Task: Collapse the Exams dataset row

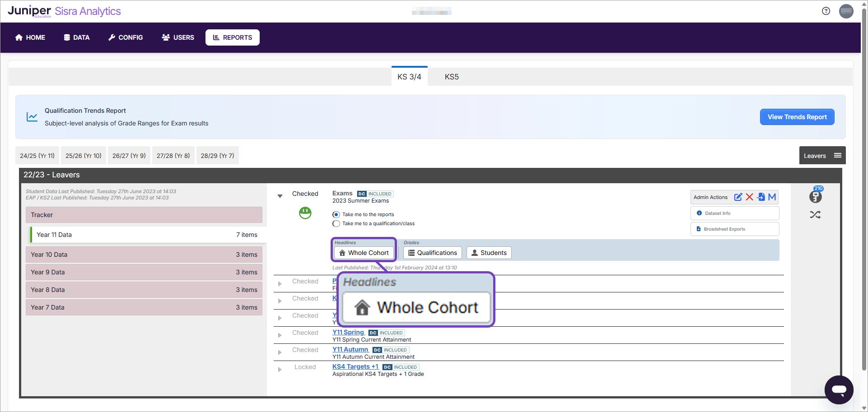Action: pos(280,196)
